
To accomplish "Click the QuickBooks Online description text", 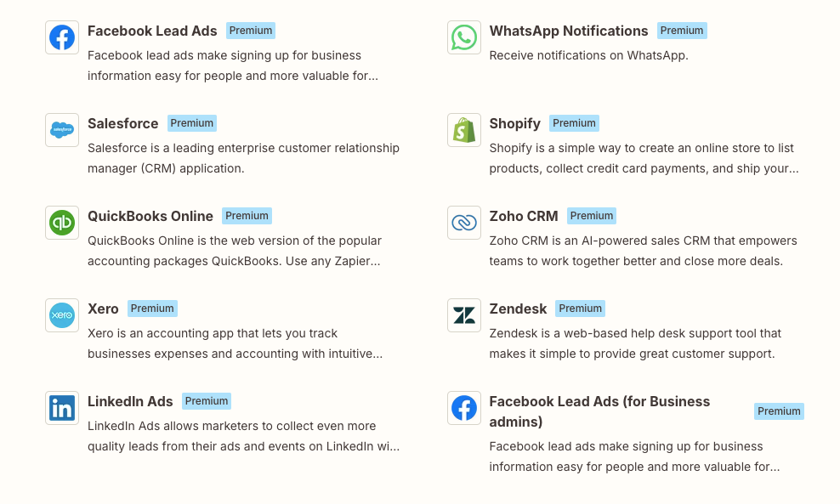I will (x=234, y=251).
